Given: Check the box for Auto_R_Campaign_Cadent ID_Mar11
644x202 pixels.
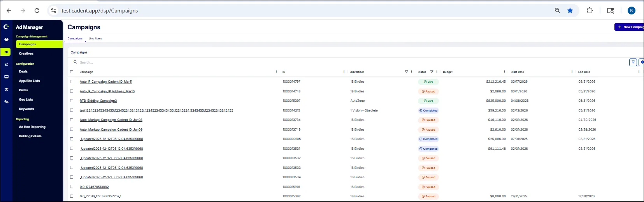Looking at the screenshot, I should pos(72,82).
